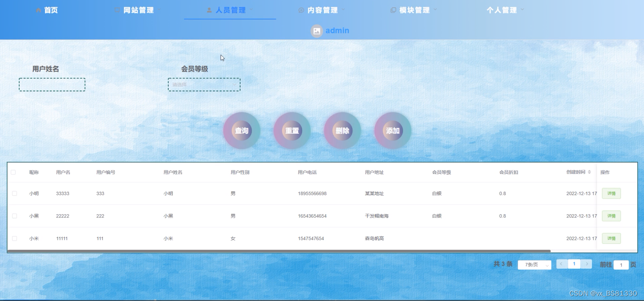Select page 1 in pagination
The width and height of the screenshot is (644, 301).
tap(574, 264)
